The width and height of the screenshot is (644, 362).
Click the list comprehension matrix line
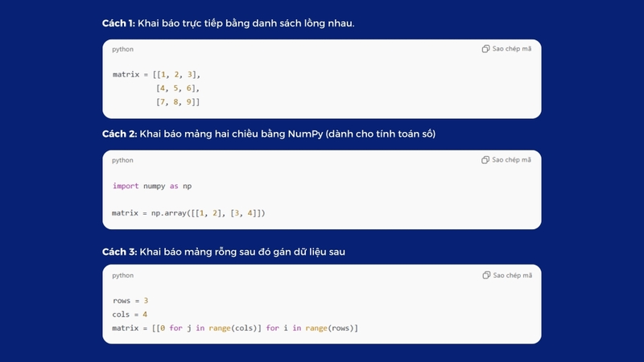click(x=235, y=328)
